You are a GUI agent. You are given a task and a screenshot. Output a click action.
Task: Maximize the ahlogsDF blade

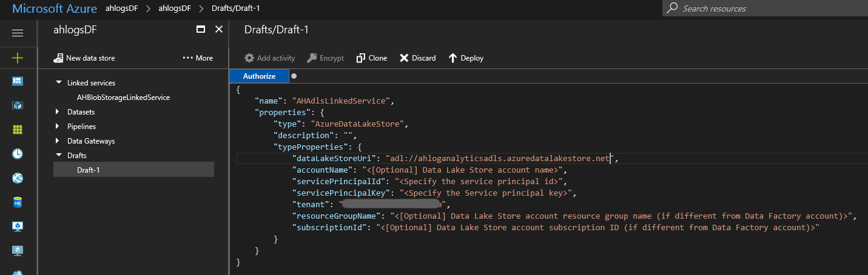(x=201, y=29)
